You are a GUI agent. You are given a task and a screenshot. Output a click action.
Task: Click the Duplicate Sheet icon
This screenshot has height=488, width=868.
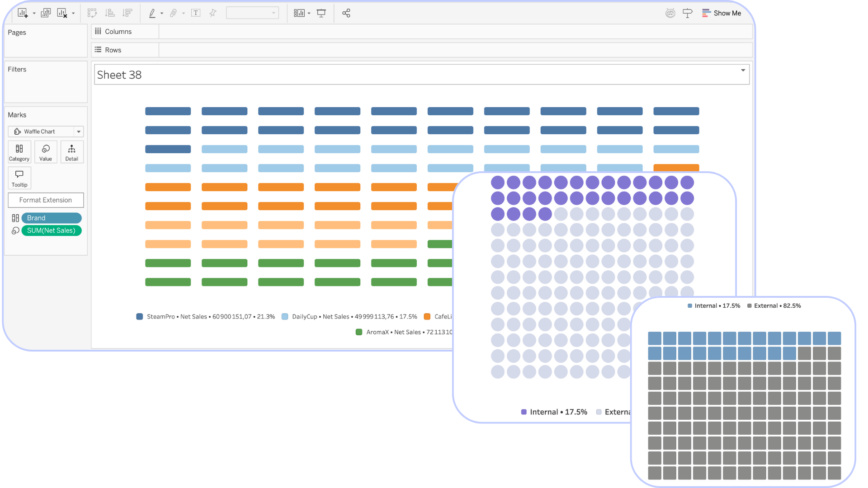click(x=46, y=13)
